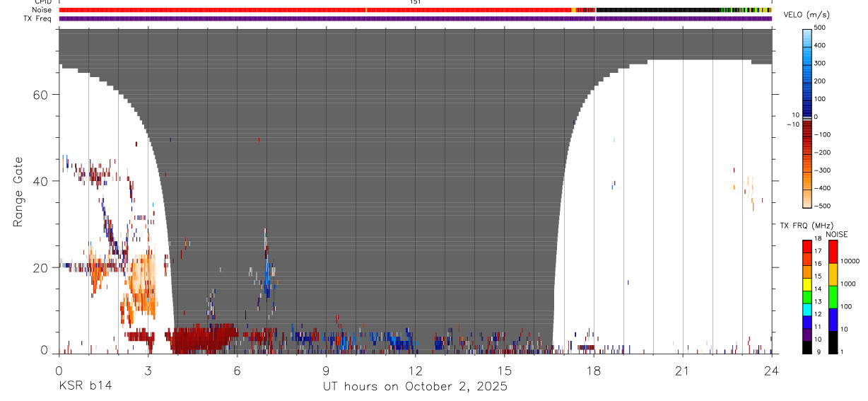Click velocity scale value 300

coord(820,63)
